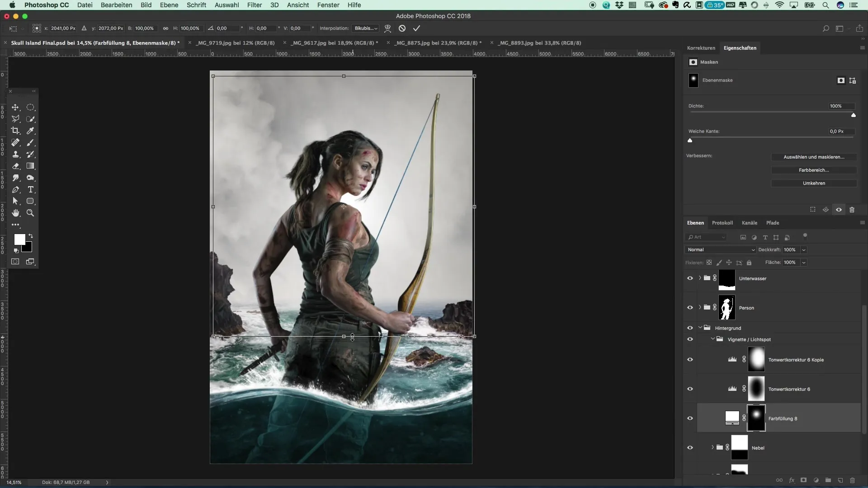Select the Move tool
868x488 pixels.
15,108
